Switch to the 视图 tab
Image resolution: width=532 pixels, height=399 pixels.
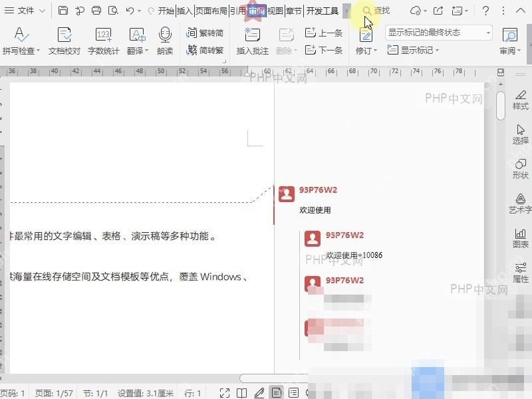[x=275, y=11]
